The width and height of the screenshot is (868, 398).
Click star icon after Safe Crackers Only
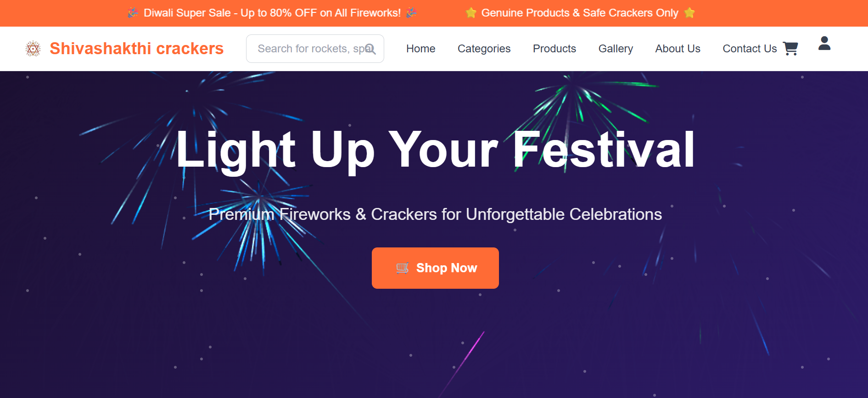coord(689,13)
